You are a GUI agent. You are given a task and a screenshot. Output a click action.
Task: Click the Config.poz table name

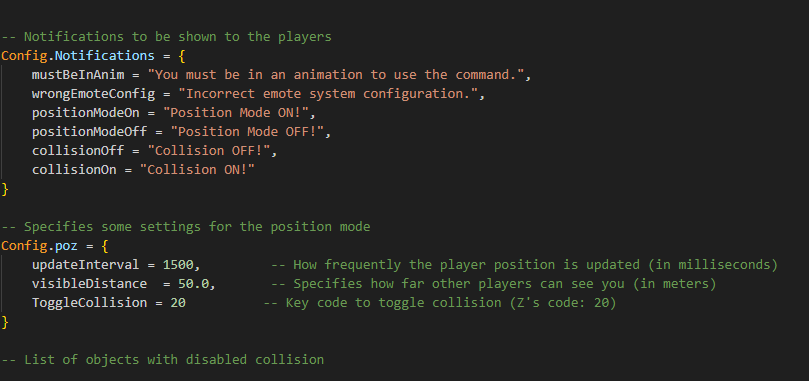(39, 246)
